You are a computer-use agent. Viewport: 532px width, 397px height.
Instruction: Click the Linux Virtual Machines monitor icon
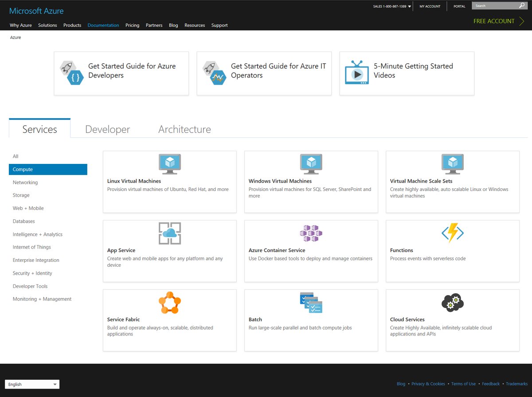coord(170,164)
